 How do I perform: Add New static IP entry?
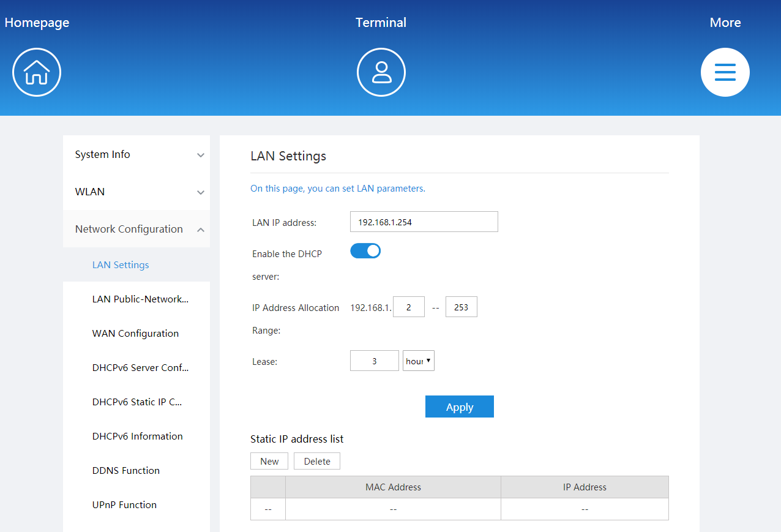point(269,461)
